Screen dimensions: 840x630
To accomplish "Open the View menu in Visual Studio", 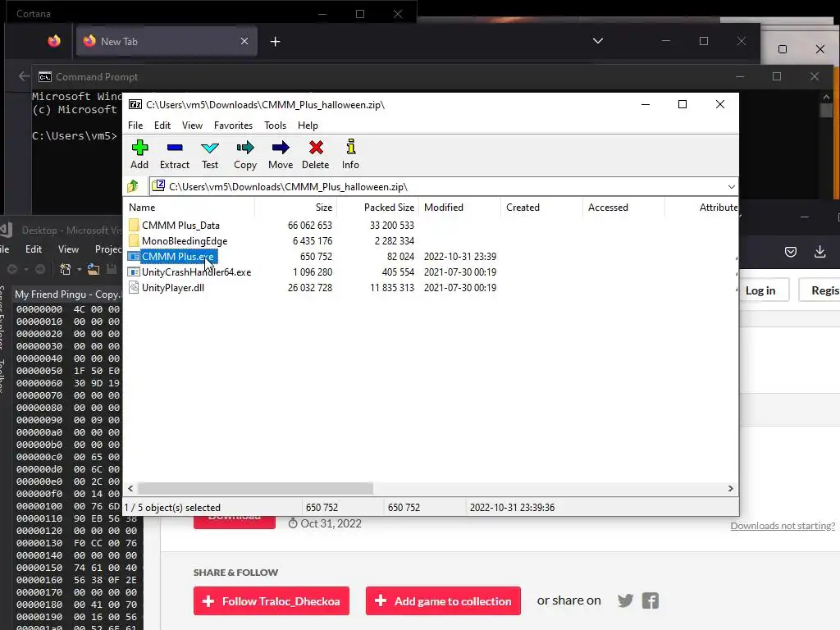I will click(69, 249).
